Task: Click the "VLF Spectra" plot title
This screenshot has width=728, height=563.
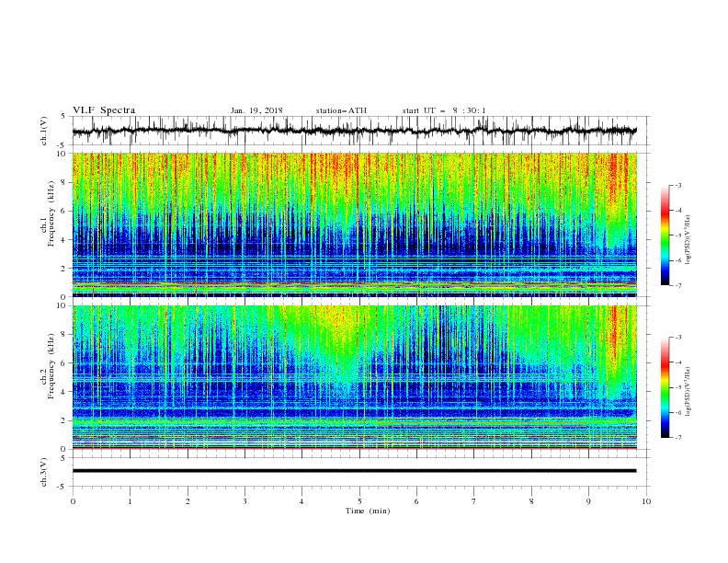Action: click(104, 110)
